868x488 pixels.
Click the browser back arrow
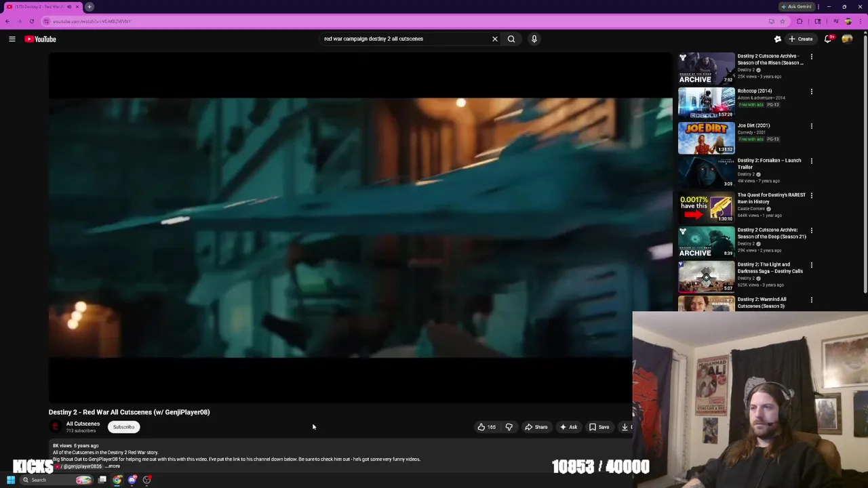pos(7,21)
